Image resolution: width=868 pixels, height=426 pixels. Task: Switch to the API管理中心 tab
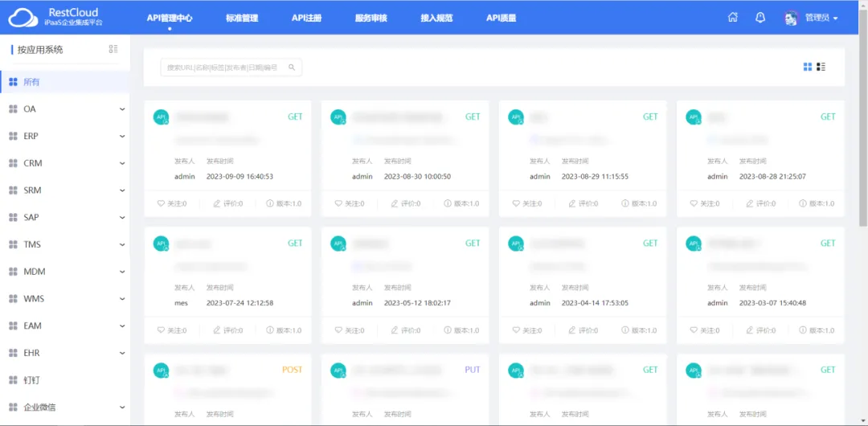click(x=170, y=18)
